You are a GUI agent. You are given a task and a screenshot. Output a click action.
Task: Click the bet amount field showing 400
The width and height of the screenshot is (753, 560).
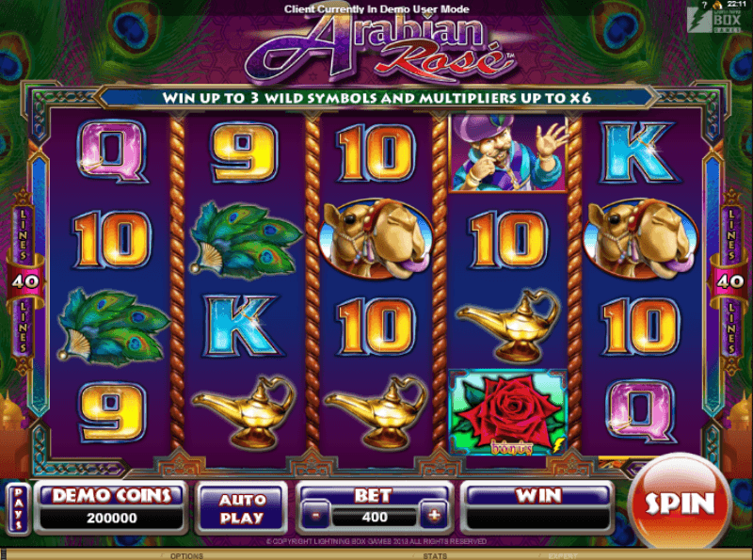(x=375, y=518)
